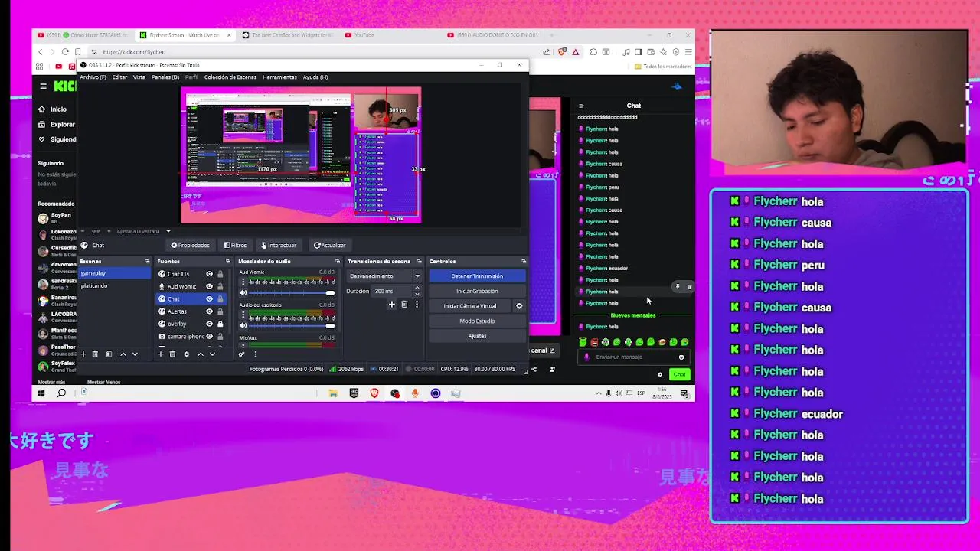This screenshot has height=551, width=980.
Task: Hide the Chat source eye icon
Action: (x=209, y=299)
